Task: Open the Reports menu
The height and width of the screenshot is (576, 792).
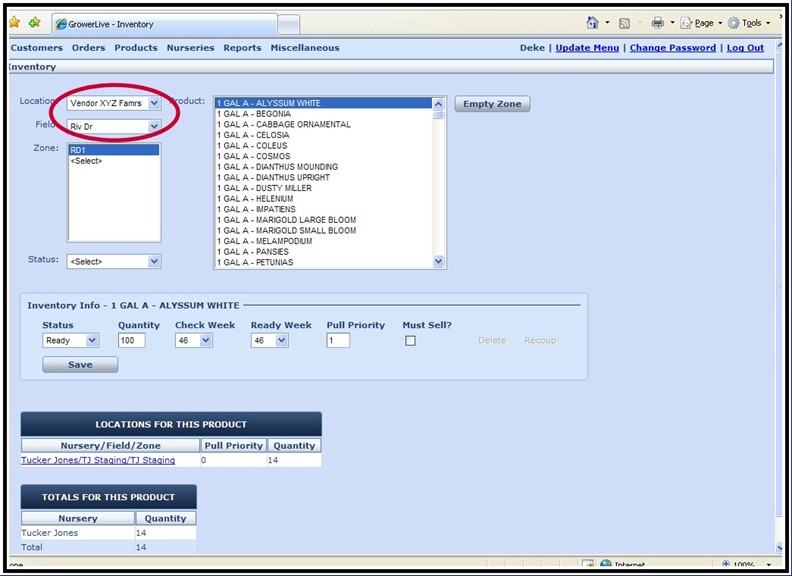Action: coord(242,48)
